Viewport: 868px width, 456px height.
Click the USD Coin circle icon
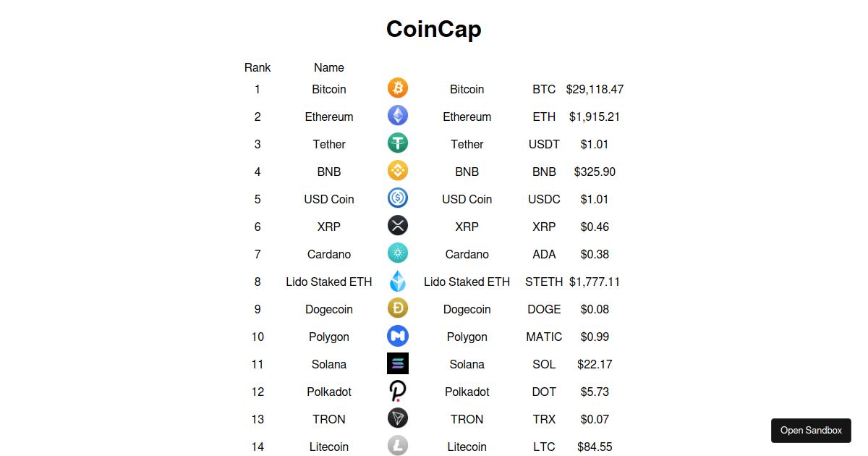pyautogui.click(x=397, y=198)
